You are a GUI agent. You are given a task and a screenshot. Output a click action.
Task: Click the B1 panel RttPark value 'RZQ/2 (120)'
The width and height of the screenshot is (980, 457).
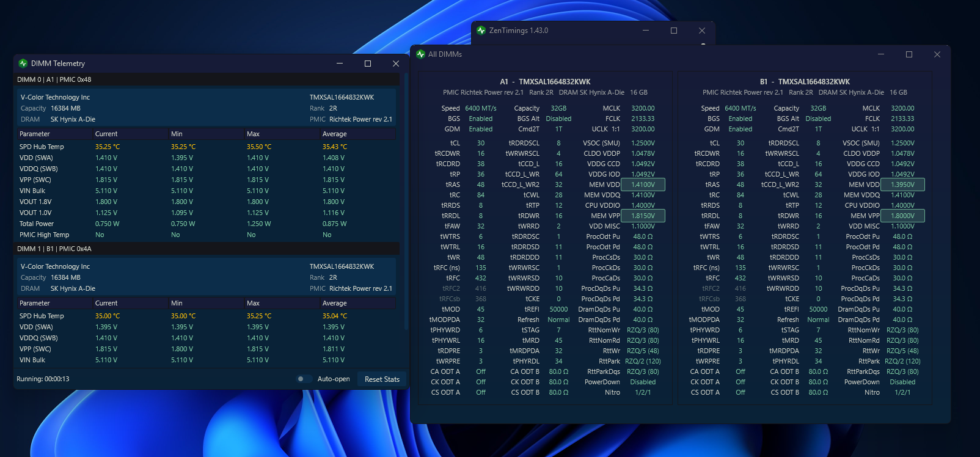point(902,361)
